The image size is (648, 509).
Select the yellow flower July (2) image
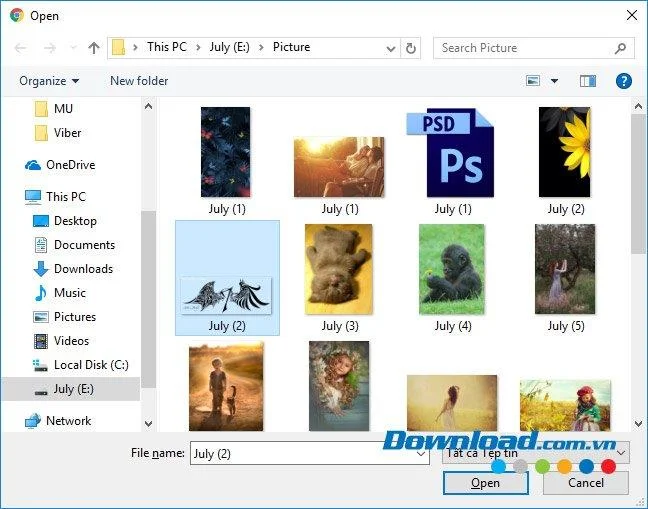[565, 152]
